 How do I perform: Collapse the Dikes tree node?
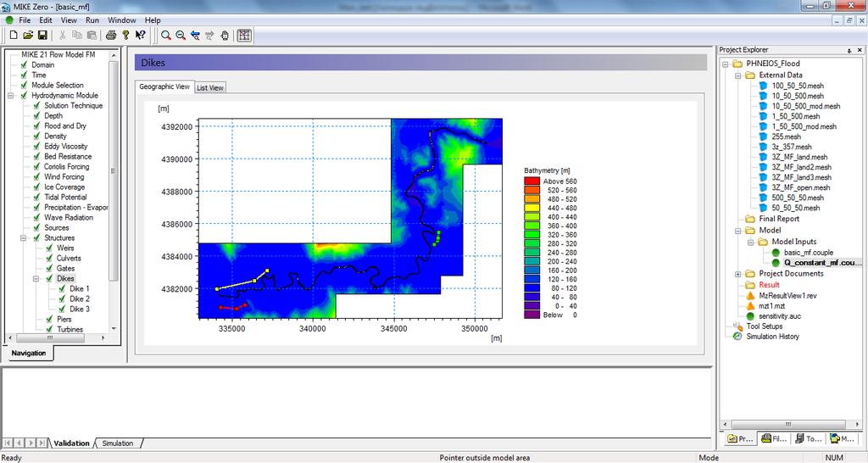(36, 279)
